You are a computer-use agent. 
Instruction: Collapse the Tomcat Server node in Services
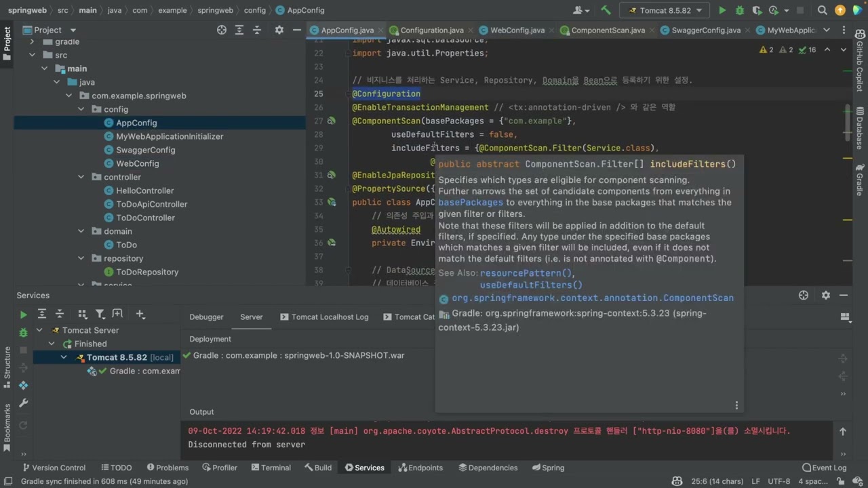pos(39,331)
